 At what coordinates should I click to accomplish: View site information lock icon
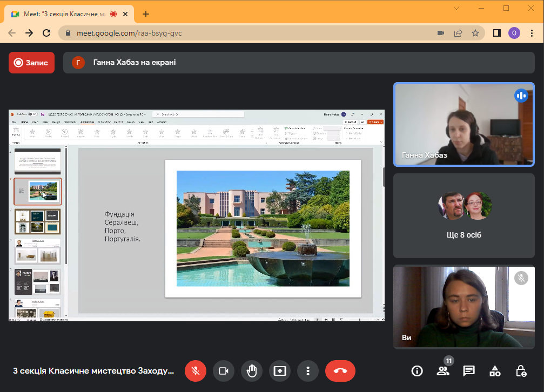coord(68,33)
